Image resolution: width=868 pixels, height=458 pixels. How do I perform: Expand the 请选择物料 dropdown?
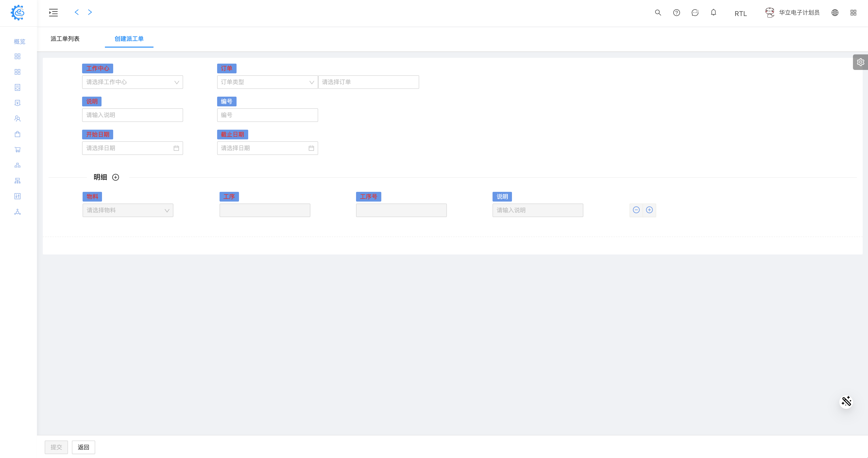coord(128,210)
